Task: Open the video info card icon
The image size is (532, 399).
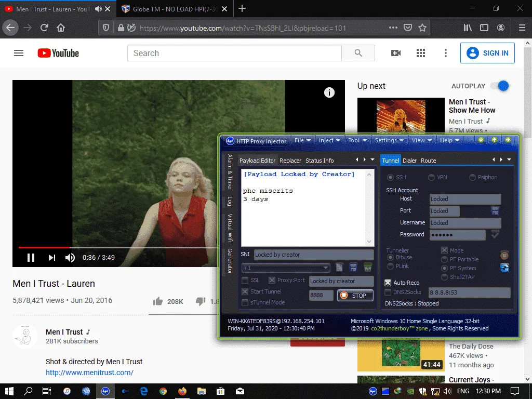Action: tap(329, 92)
